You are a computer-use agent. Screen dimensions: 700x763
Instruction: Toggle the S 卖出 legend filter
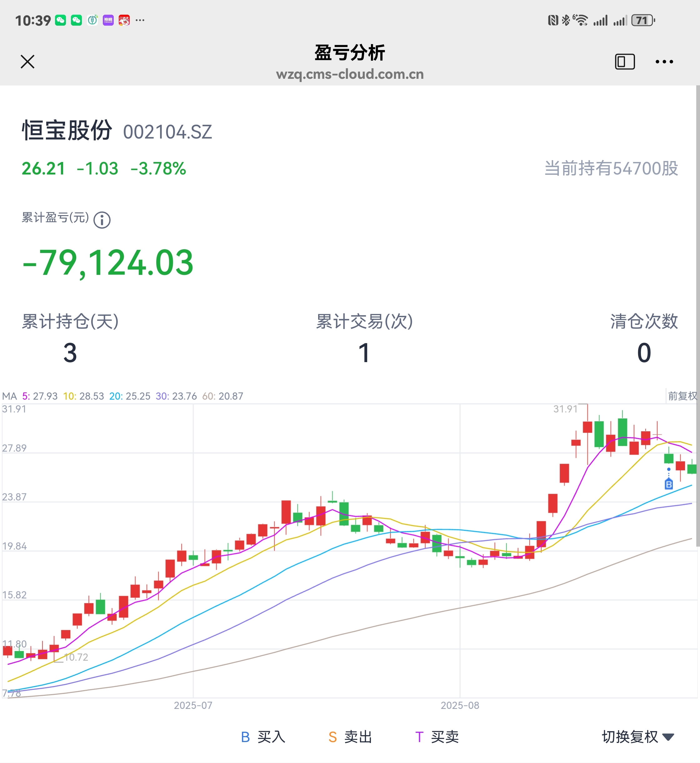pyautogui.click(x=350, y=737)
